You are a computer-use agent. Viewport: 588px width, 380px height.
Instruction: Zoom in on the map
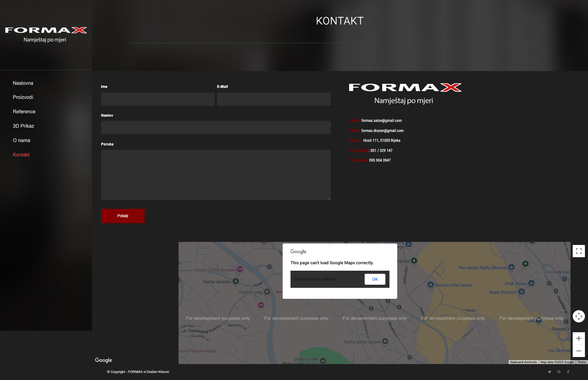[579, 338]
